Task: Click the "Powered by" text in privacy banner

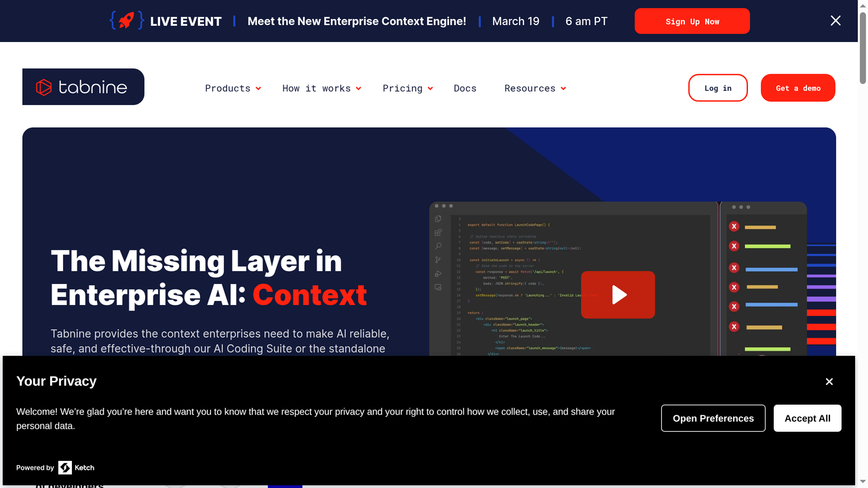Action: click(x=35, y=468)
